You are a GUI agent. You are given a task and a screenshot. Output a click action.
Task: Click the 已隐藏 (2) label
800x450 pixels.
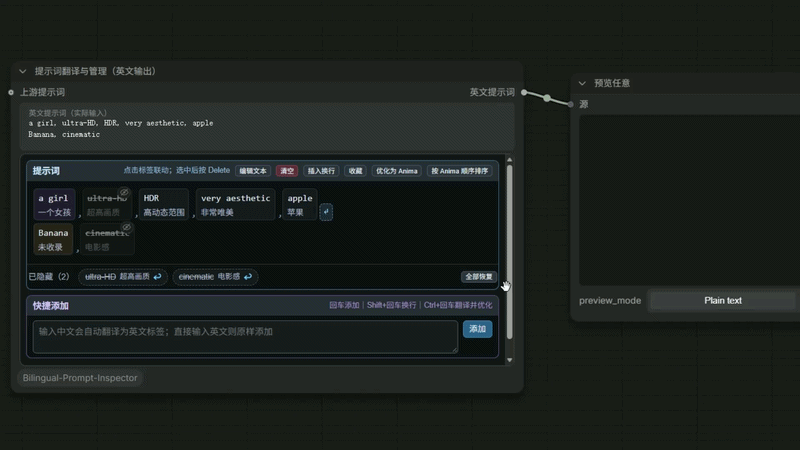[49, 277]
